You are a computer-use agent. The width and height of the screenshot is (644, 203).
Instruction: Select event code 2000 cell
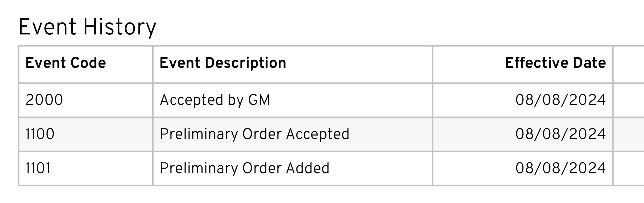(44, 100)
